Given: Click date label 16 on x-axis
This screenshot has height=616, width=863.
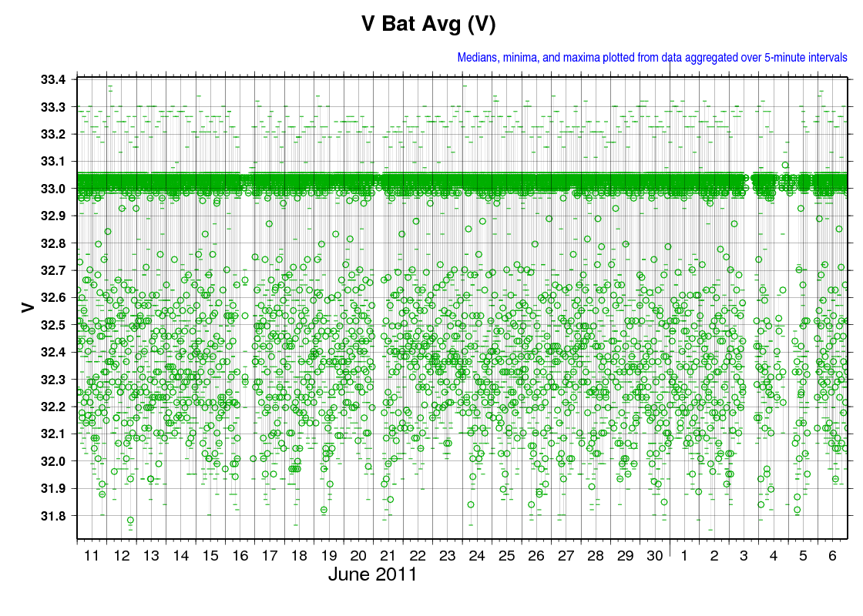Looking at the screenshot, I should coord(240,555).
